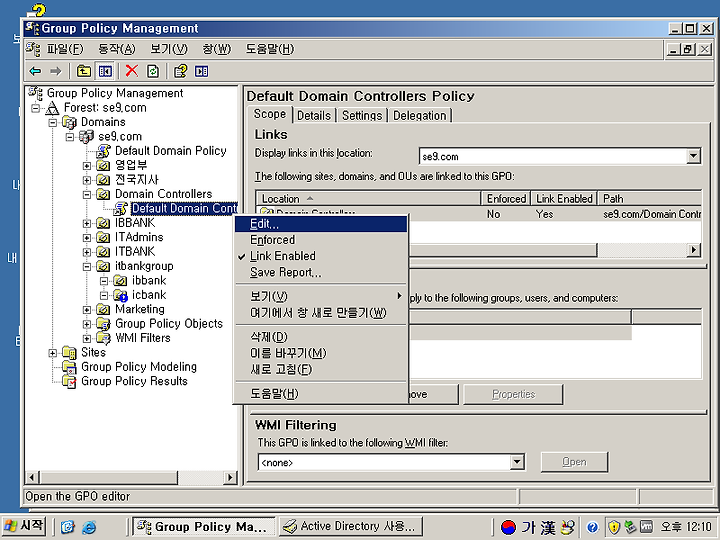Select the Marketing OU tree row
Image resolution: width=720 pixels, height=540 pixels.
[x=140, y=309]
